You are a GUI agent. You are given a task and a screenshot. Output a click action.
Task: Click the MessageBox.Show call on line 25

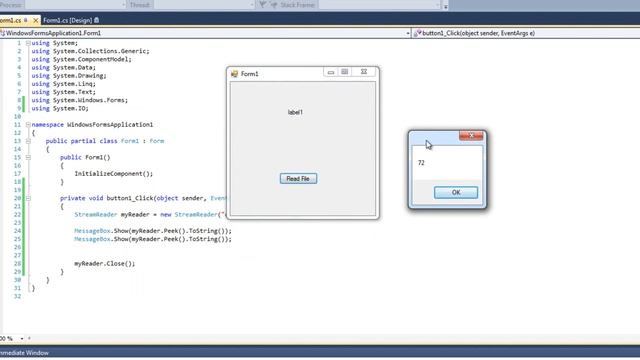tap(153, 239)
